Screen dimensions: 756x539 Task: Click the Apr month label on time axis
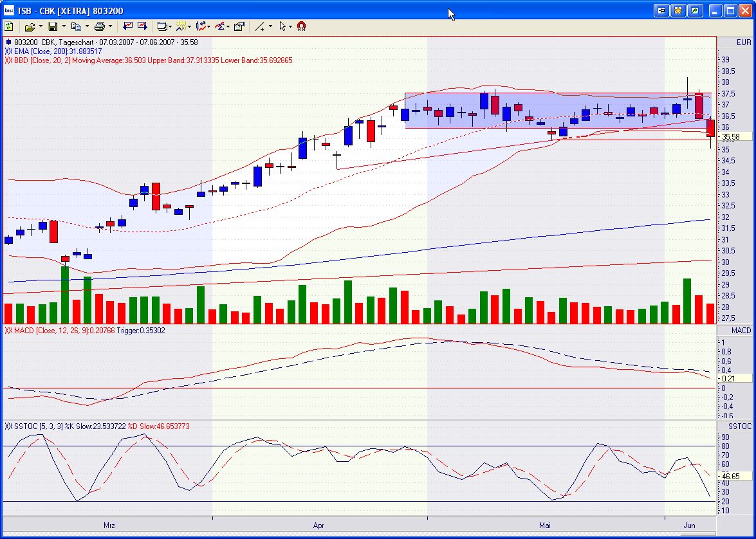click(318, 525)
